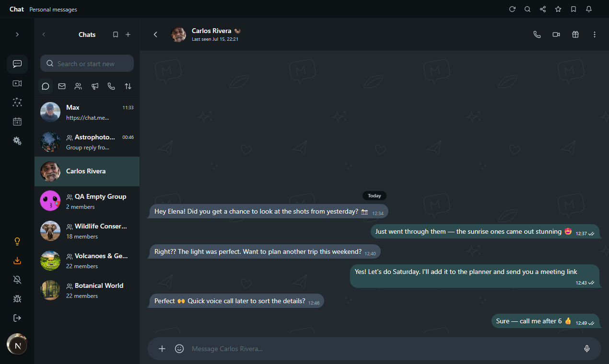Viewport: 609px width, 364px height.
Task: Toggle the star favorite icon in top bar
Action: 558,9
